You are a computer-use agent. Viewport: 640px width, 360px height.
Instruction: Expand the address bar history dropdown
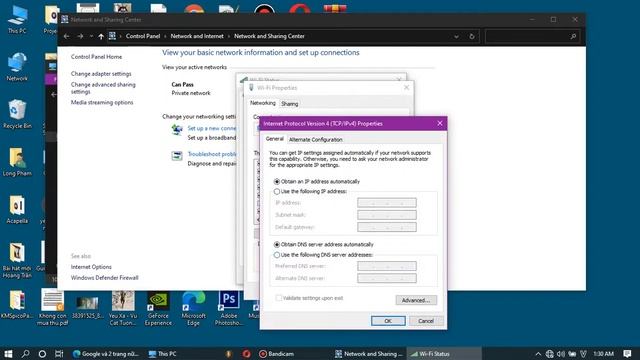click(456, 36)
